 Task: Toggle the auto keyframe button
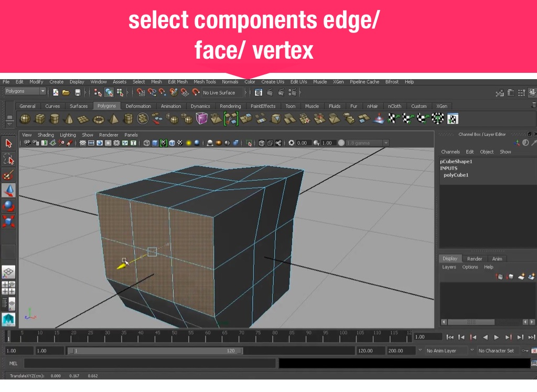pyautogui.click(x=525, y=351)
